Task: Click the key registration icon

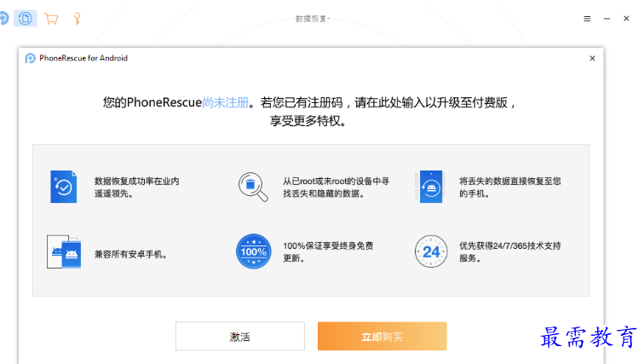Action: (76, 18)
